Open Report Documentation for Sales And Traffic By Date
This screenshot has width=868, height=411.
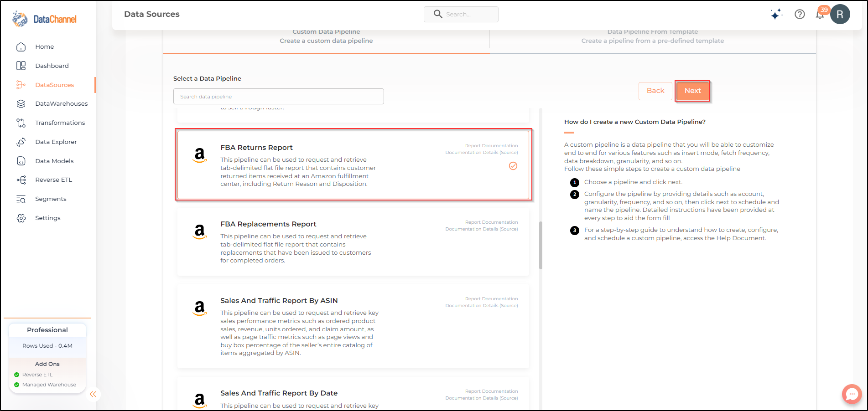[491, 391]
